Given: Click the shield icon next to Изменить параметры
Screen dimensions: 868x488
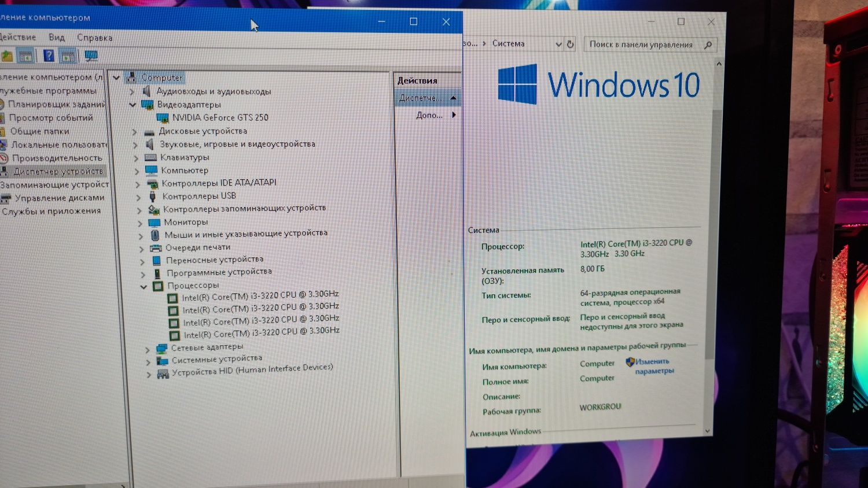Looking at the screenshot, I should [x=630, y=363].
